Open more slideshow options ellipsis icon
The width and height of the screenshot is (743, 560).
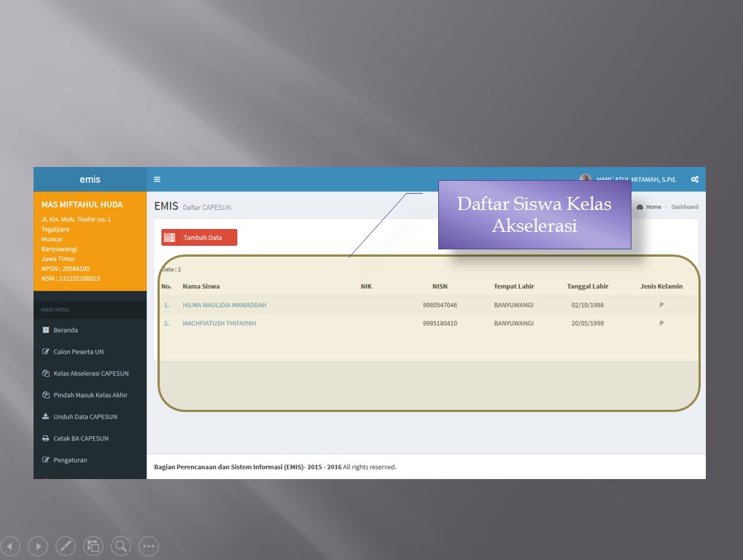[x=149, y=546]
